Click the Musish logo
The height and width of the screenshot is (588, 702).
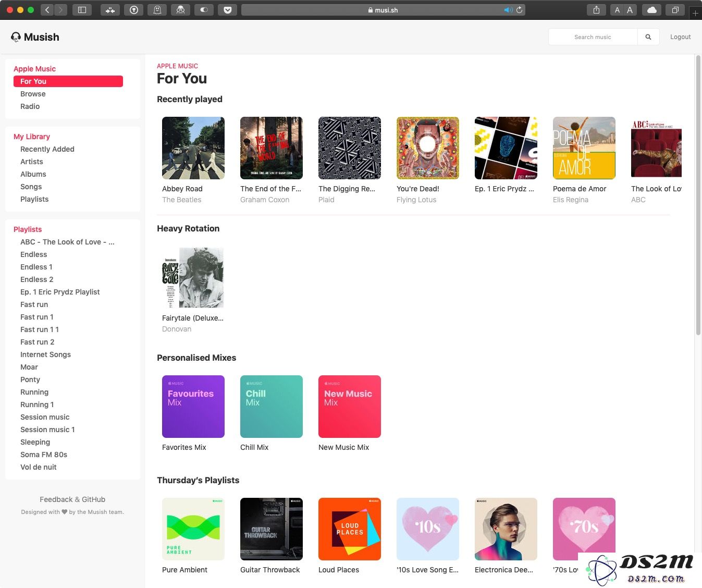coord(35,37)
